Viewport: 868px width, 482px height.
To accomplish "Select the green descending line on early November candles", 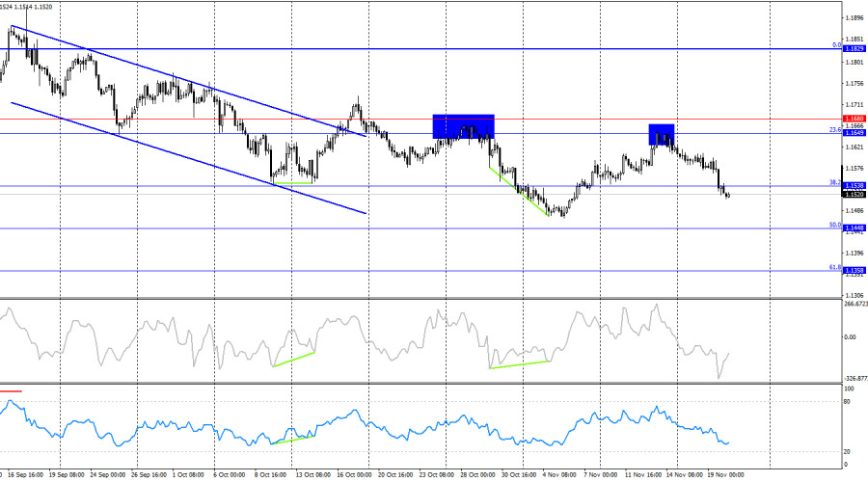I will click(x=519, y=192).
